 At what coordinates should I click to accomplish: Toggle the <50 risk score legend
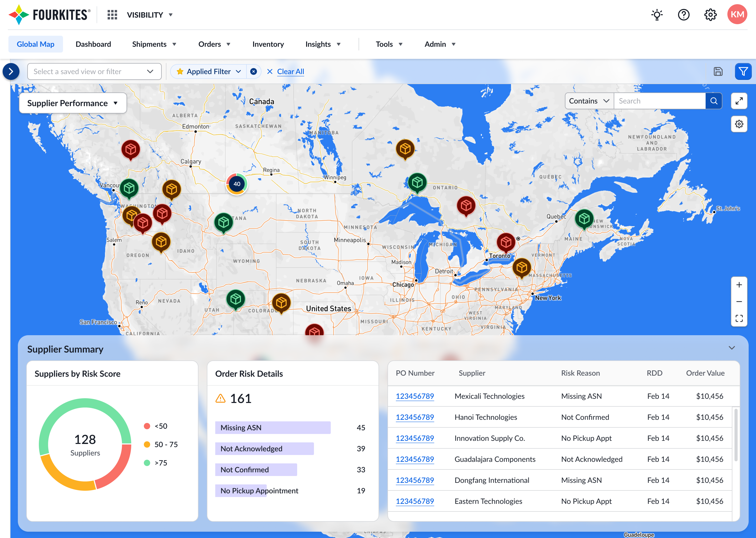(156, 426)
